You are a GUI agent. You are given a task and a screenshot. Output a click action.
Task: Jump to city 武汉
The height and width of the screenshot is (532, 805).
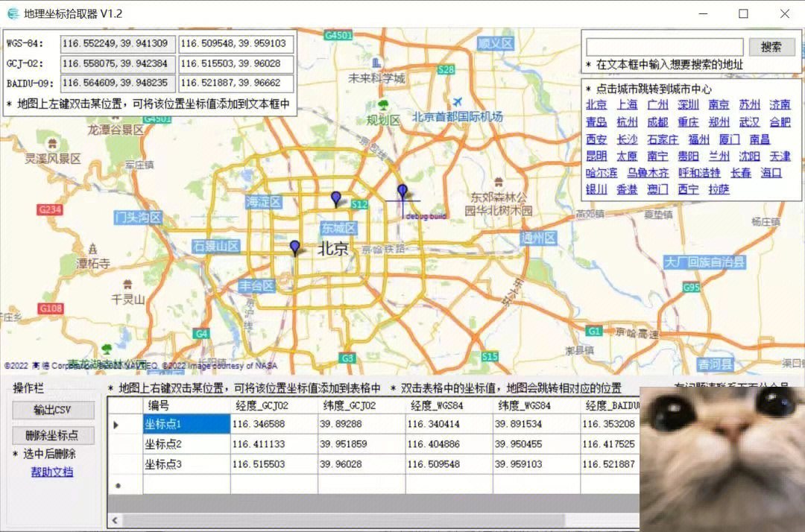point(750,122)
